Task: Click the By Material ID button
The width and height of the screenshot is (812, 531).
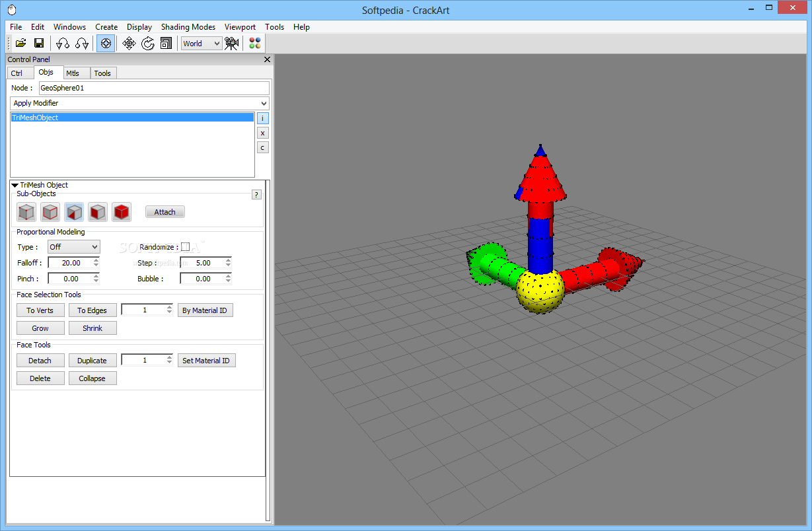Action: point(205,310)
